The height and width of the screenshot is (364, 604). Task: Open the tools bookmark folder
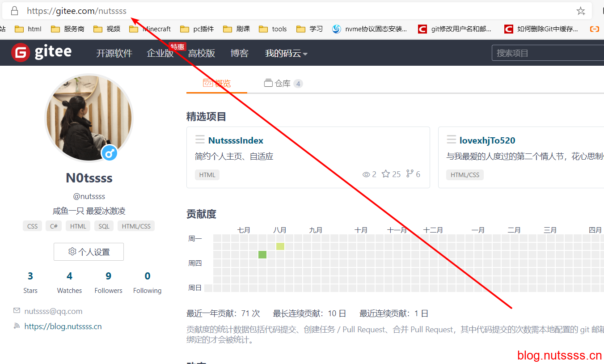coord(273,29)
